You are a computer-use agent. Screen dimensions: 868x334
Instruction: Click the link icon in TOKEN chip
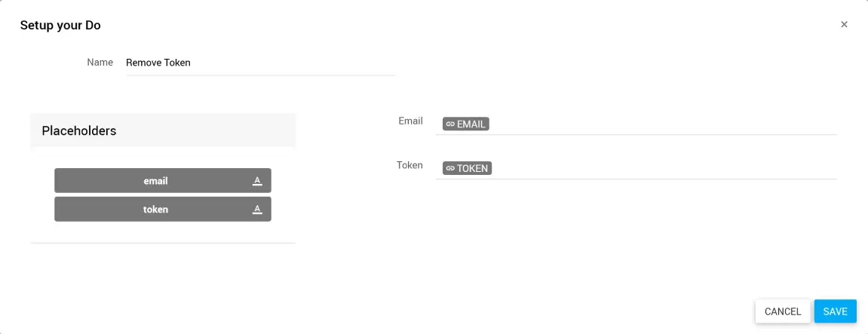pyautogui.click(x=450, y=168)
